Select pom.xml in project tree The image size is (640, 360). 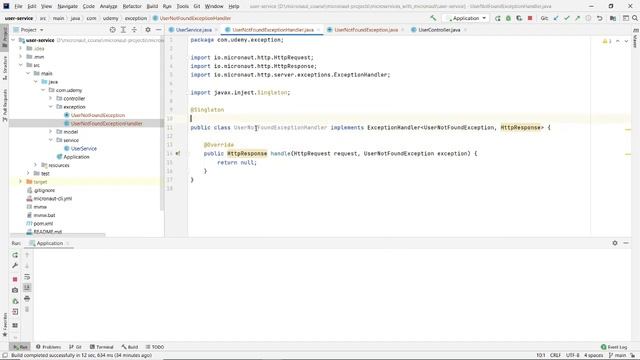(43, 224)
